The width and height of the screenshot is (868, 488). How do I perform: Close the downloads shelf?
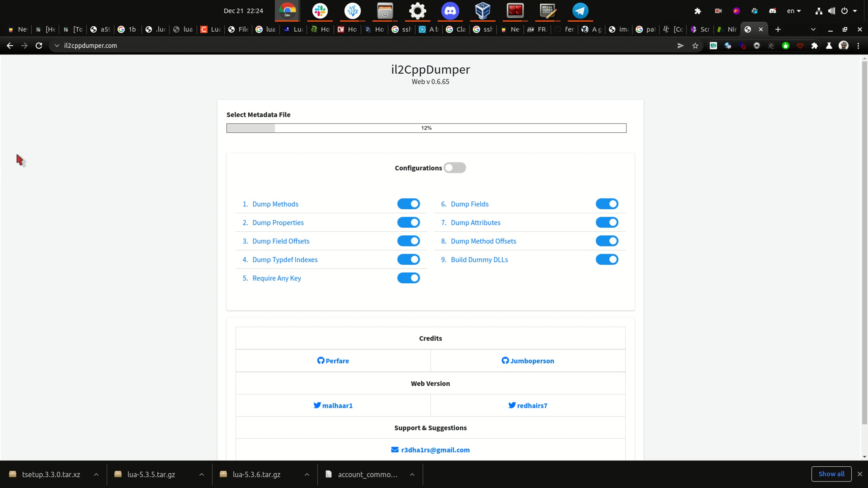pos(860,474)
